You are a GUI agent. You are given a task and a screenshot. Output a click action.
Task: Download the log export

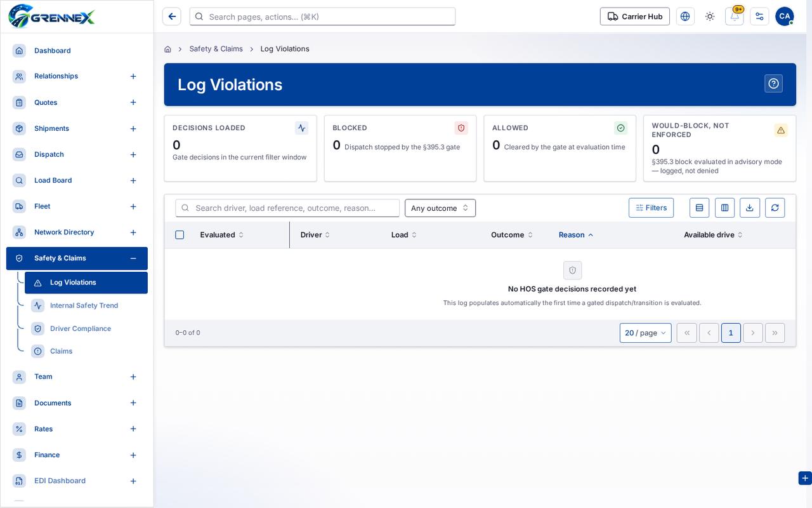tap(750, 208)
